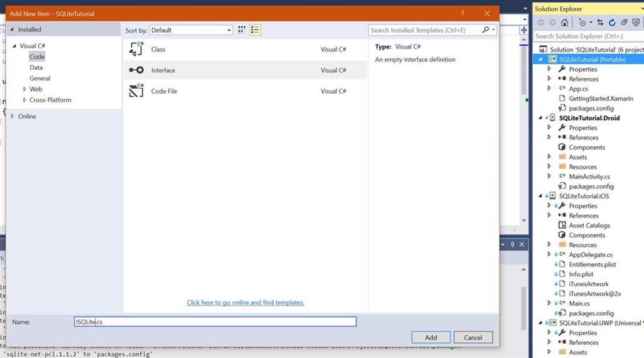
Task: Select the General category
Action: 40,78
